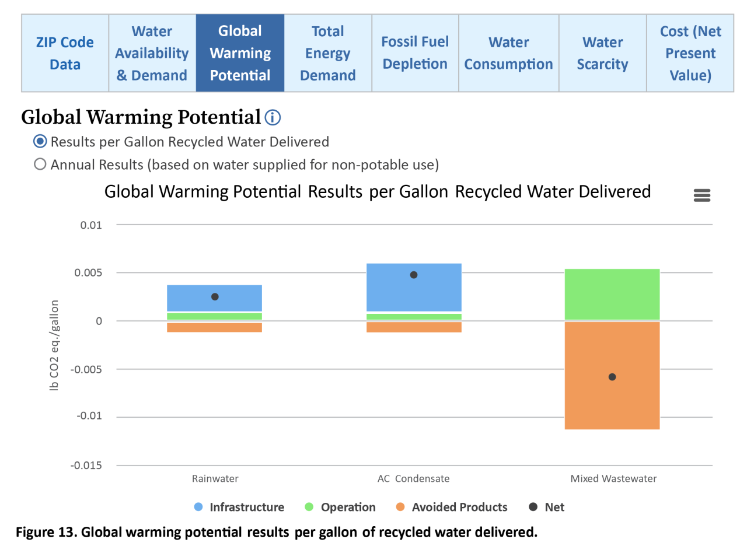The width and height of the screenshot is (747, 560).
Task: Click the info icon beside Global Warming Potential
Action: tap(273, 118)
